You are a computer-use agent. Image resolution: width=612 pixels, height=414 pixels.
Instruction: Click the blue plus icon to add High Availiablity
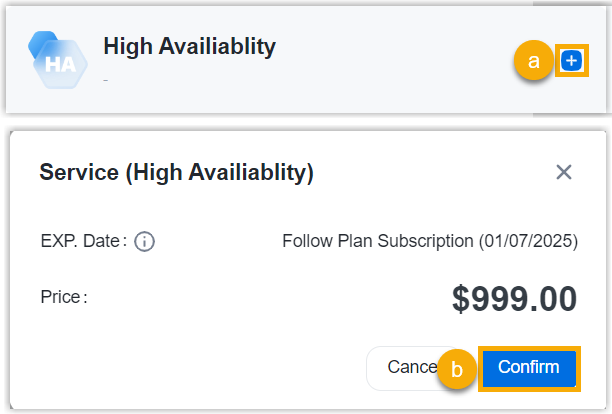coord(571,62)
